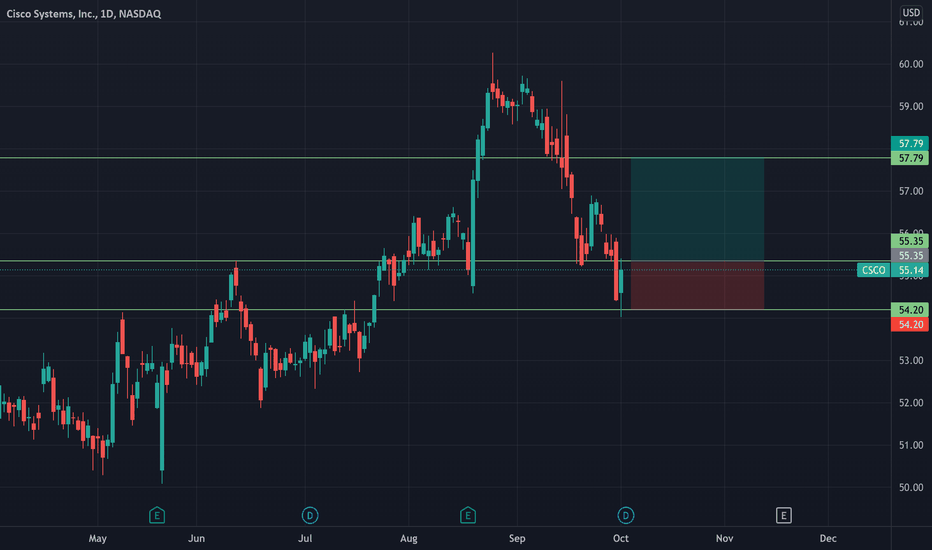Image resolution: width=932 pixels, height=550 pixels.
Task: Click the Dec label on time axis
Action: pos(828,538)
